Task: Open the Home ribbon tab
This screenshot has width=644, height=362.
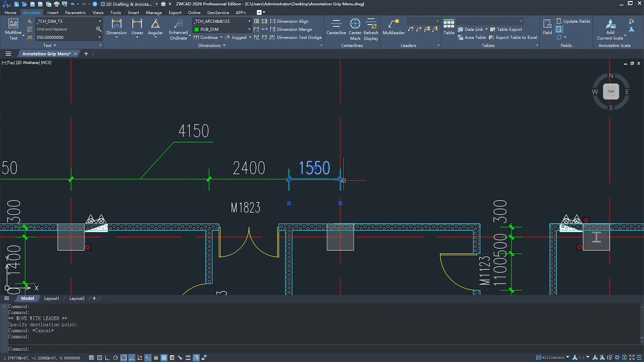Action: (x=10, y=12)
